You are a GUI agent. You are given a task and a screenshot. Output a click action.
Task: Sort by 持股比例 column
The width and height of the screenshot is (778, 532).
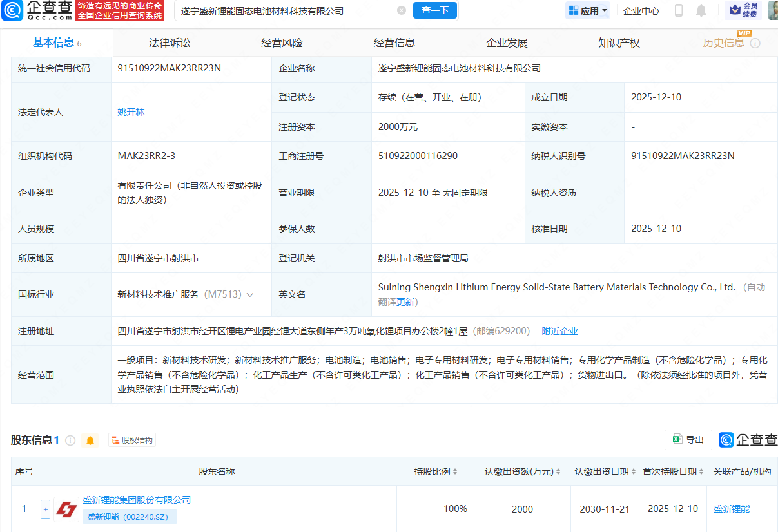436,471
